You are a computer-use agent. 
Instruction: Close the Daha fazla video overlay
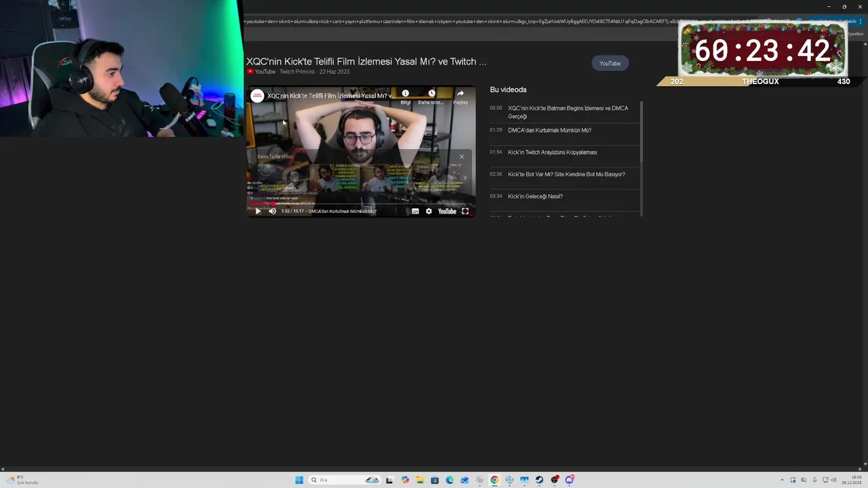[462, 157]
